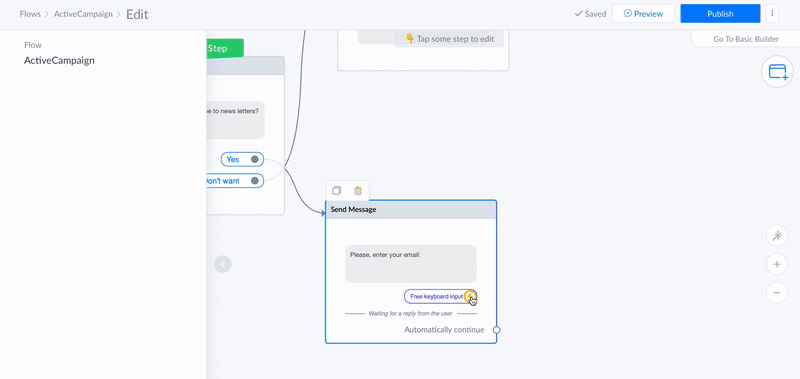The height and width of the screenshot is (379, 800).
Task: Switch to Go To Basic Builder
Action: pyautogui.click(x=745, y=39)
